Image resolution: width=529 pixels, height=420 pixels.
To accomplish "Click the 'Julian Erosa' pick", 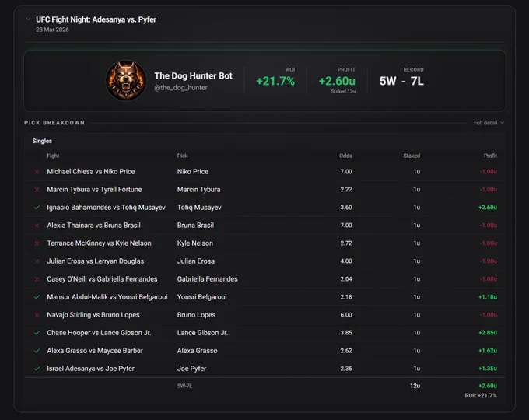I will point(196,261).
